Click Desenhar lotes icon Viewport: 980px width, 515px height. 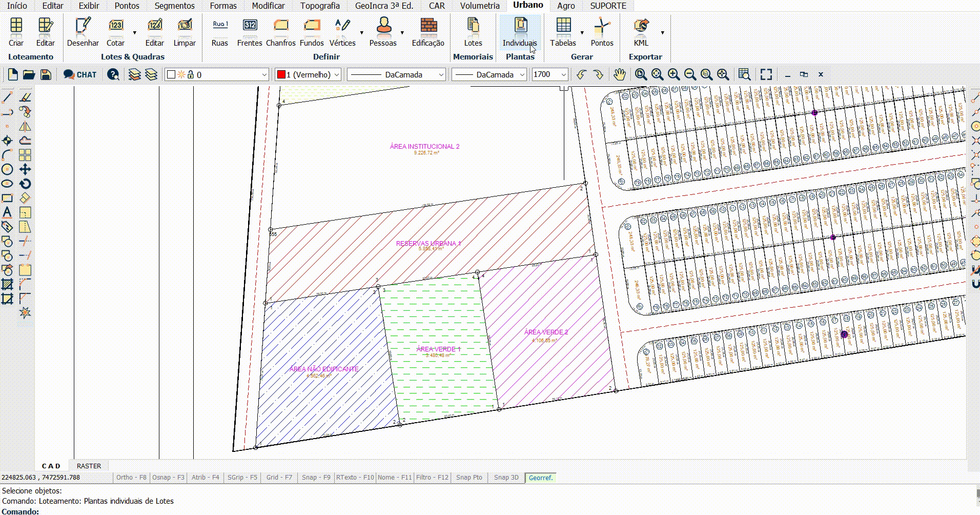pyautogui.click(x=83, y=26)
